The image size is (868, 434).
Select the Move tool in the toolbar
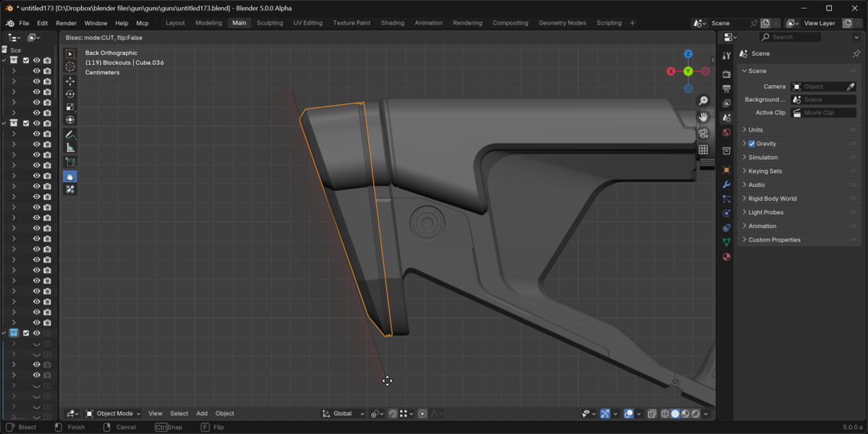70,81
